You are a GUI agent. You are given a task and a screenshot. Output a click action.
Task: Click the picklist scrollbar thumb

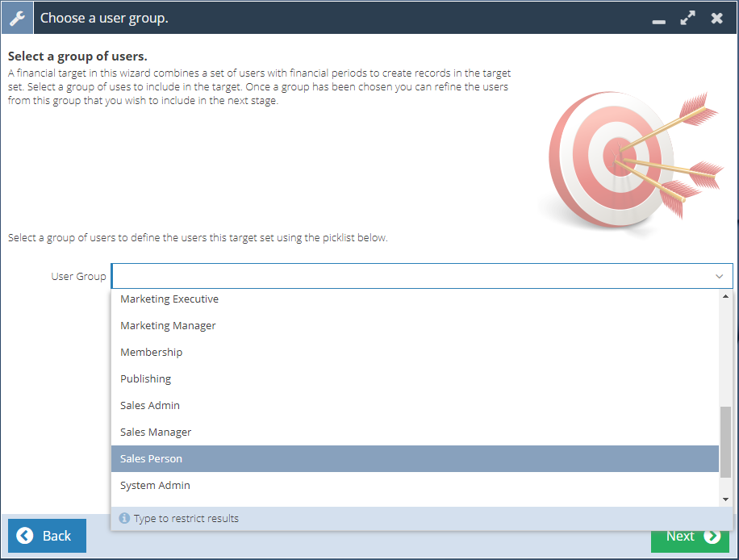pyautogui.click(x=725, y=441)
